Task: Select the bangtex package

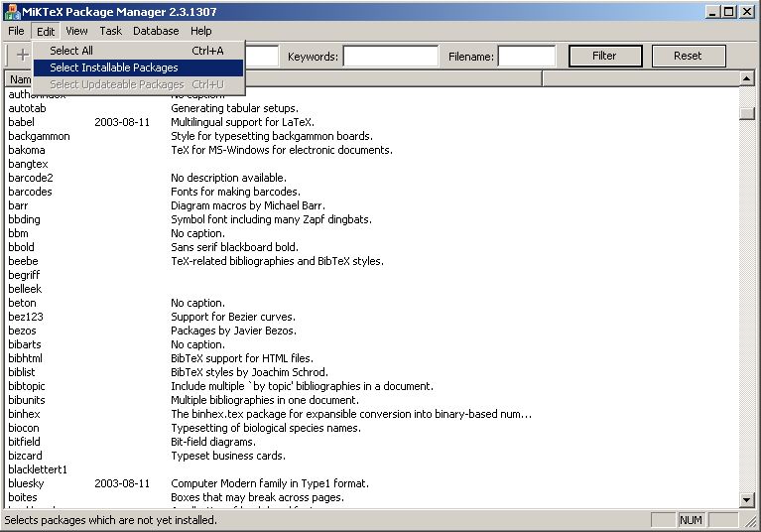Action: [28, 164]
